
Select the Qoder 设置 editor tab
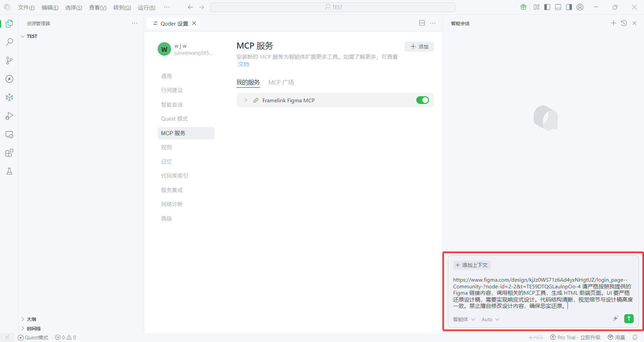pos(174,23)
